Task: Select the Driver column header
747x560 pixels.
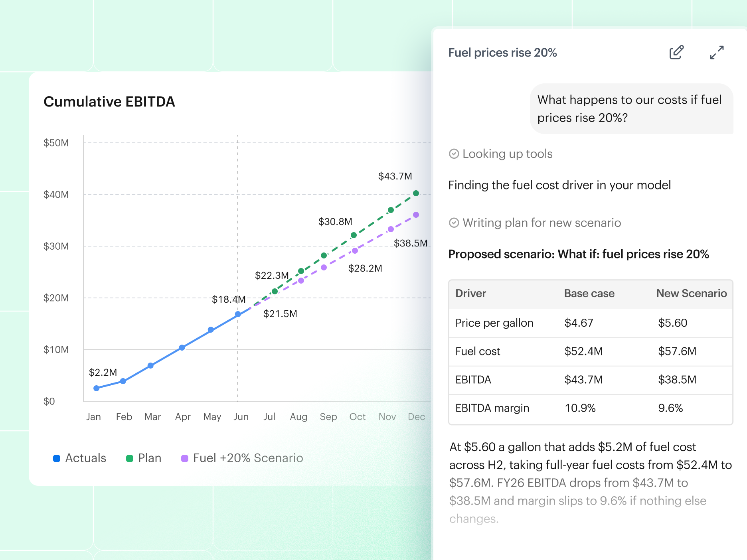Action: [470, 294]
